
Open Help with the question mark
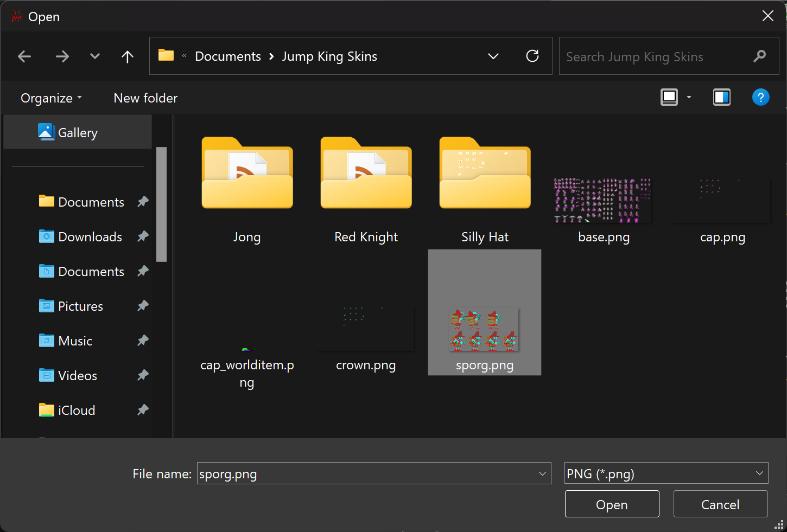(761, 97)
